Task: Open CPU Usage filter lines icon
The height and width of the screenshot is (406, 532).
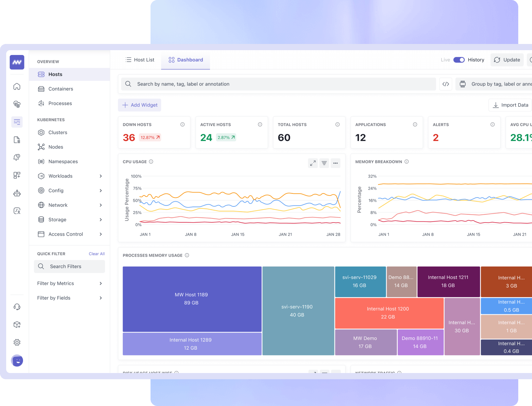Action: pyautogui.click(x=324, y=163)
